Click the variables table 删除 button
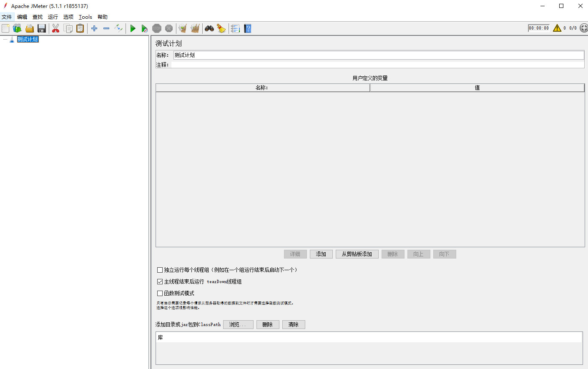This screenshot has width=588, height=369. pyautogui.click(x=393, y=254)
